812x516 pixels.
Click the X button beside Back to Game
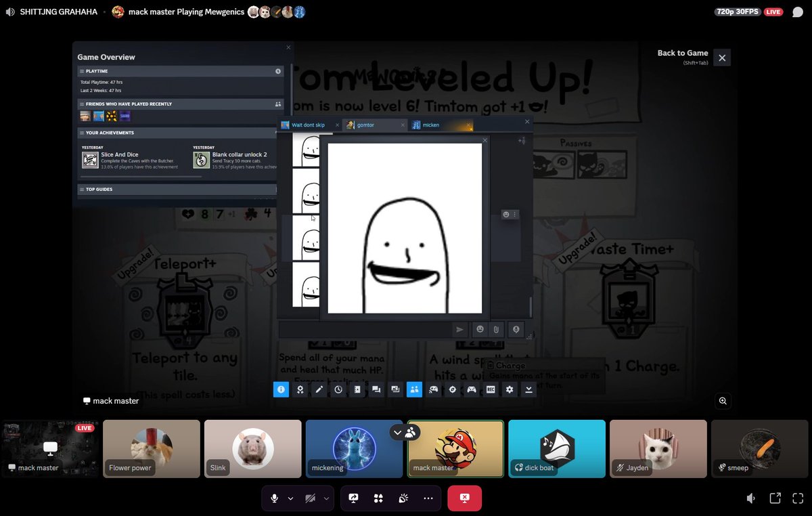pyautogui.click(x=722, y=58)
